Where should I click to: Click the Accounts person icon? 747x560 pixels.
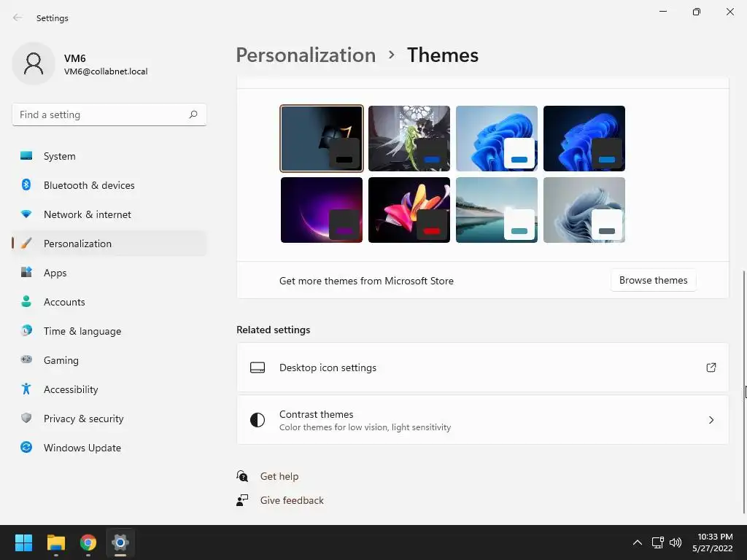coord(26,301)
